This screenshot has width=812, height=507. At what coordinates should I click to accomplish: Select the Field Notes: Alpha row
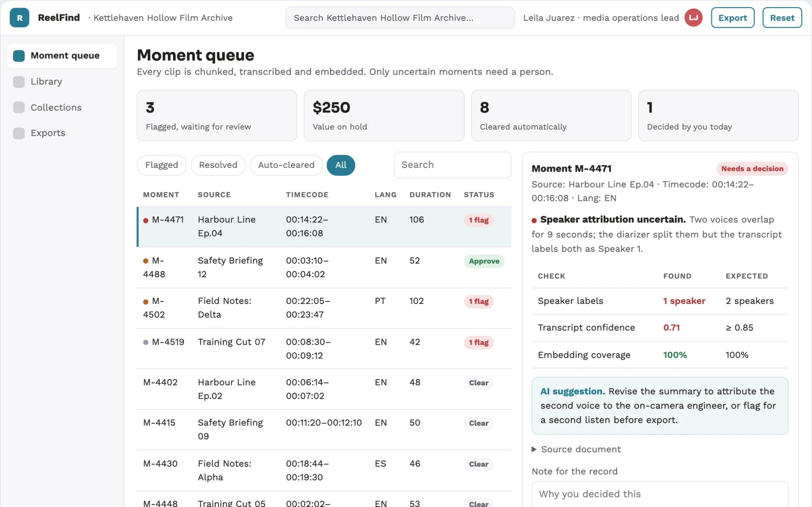[324, 470]
